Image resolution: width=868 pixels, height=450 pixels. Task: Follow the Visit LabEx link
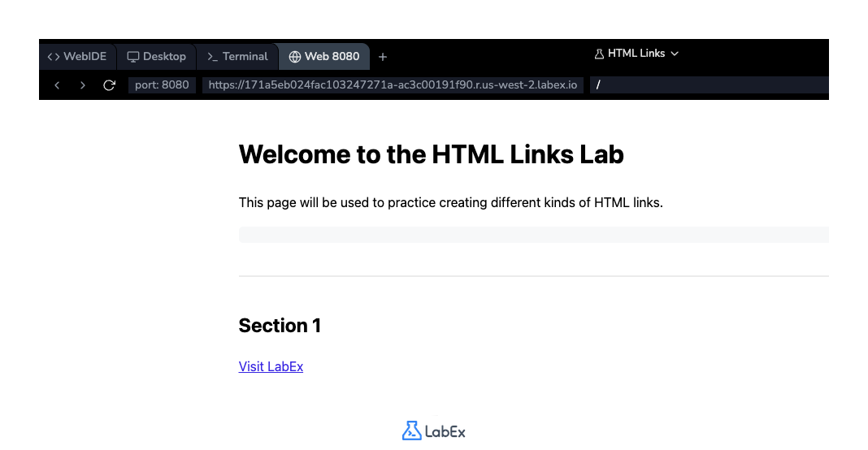pyautogui.click(x=271, y=366)
